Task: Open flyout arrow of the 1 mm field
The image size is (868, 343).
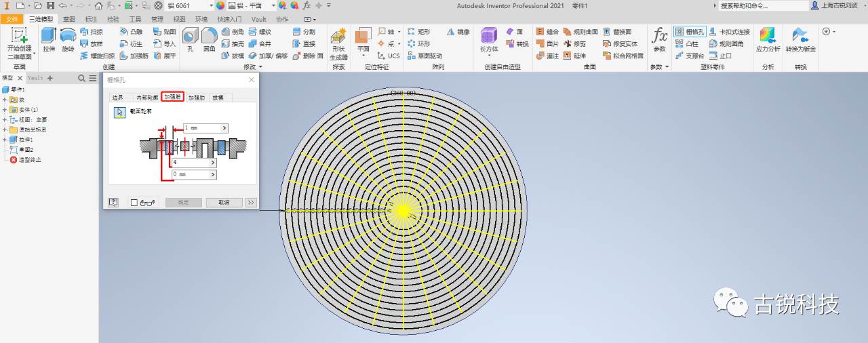Action: click(x=224, y=127)
